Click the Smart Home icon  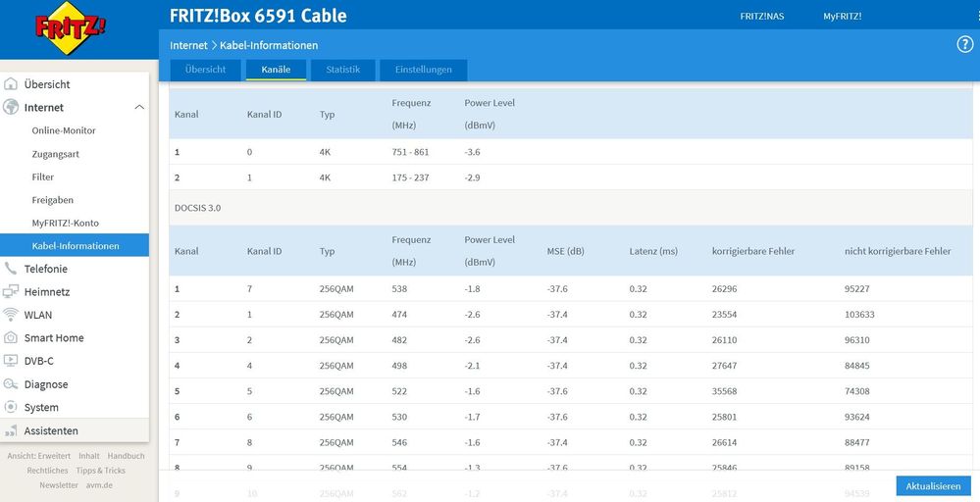point(11,338)
